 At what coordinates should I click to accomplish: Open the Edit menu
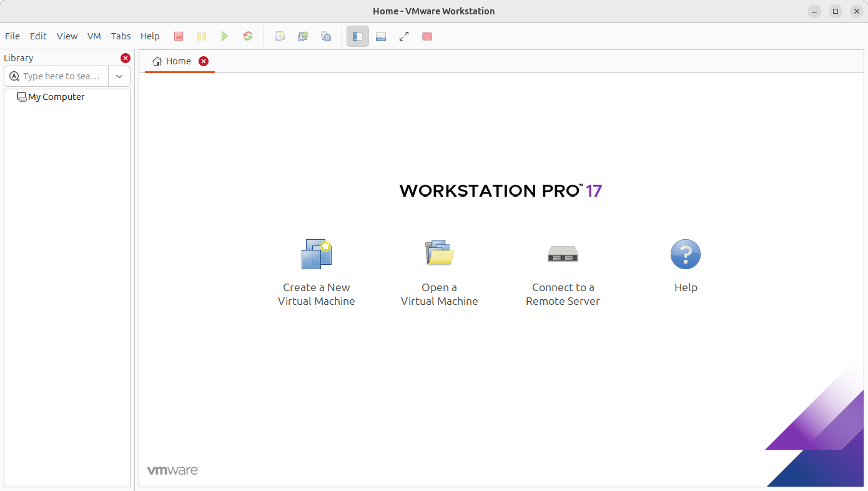pyautogui.click(x=38, y=36)
